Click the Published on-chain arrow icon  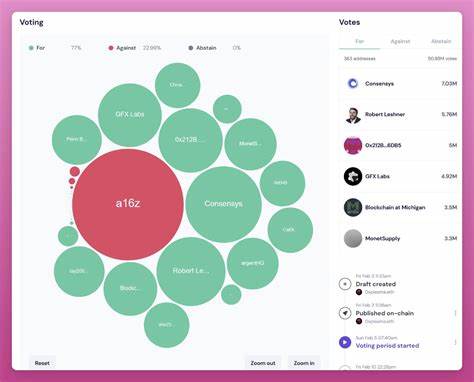pyautogui.click(x=345, y=313)
